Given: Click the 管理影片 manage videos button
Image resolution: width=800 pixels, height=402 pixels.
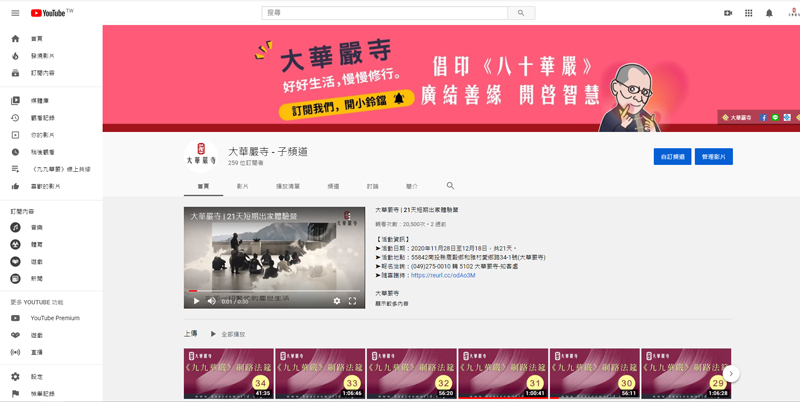Looking at the screenshot, I should coord(713,157).
